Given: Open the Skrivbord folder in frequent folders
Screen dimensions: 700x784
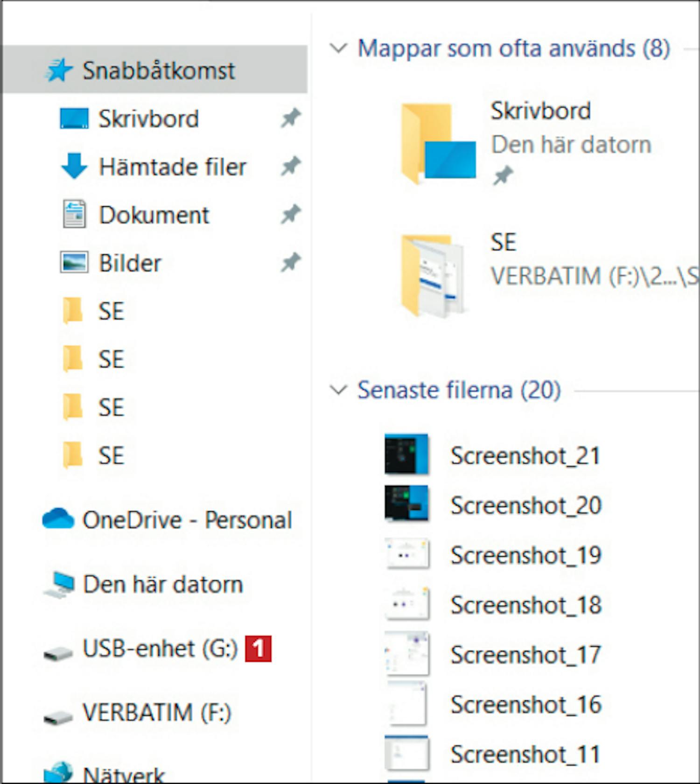Looking at the screenshot, I should pyautogui.click(x=438, y=143).
